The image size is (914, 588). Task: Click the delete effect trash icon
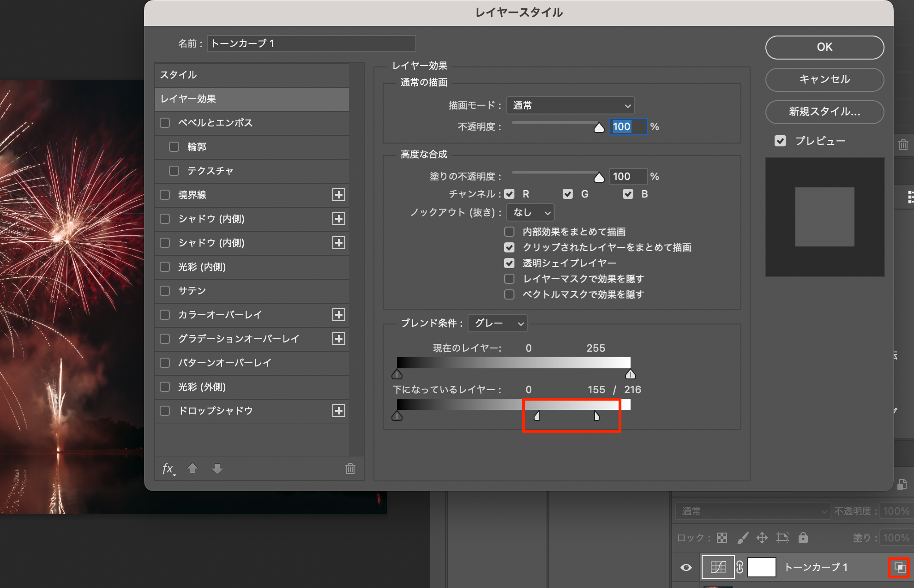(x=350, y=469)
